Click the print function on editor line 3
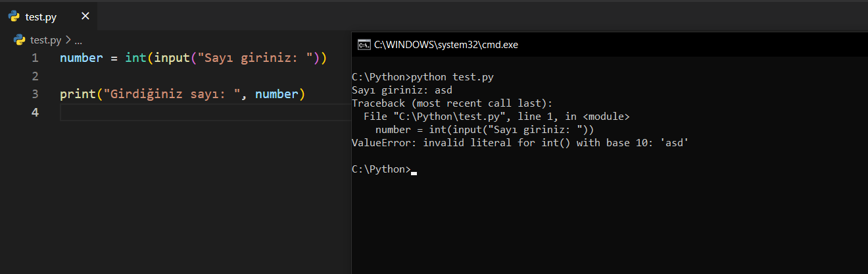This screenshot has width=868, height=274. click(x=78, y=94)
